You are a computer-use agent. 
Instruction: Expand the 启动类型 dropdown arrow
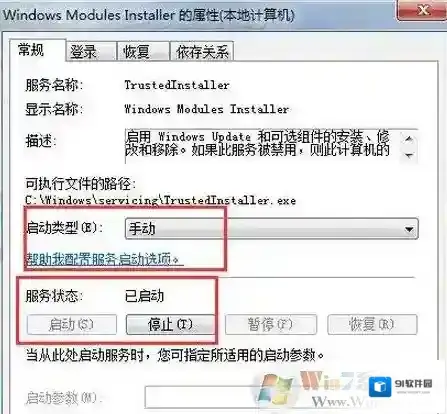409,229
